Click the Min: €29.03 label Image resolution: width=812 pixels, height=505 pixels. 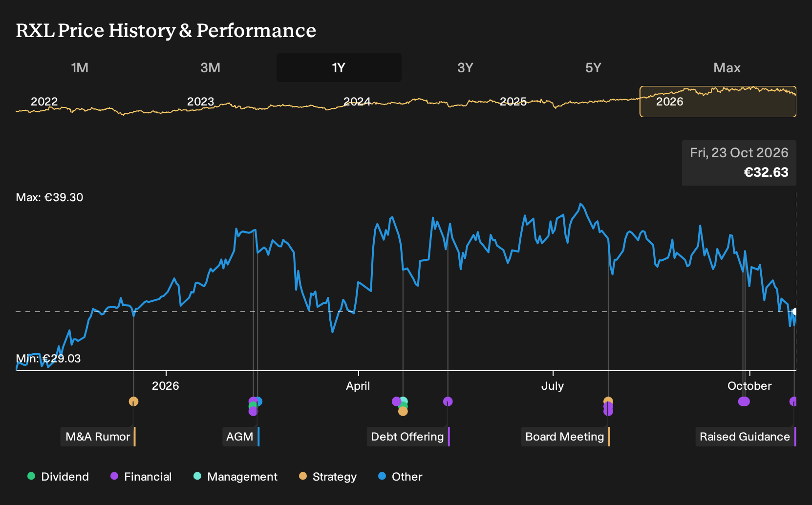click(48, 358)
